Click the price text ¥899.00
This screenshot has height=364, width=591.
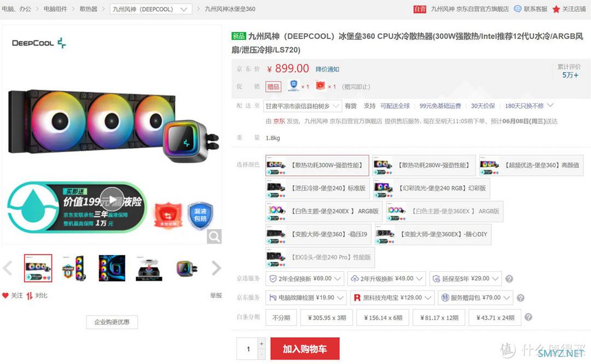[288, 68]
